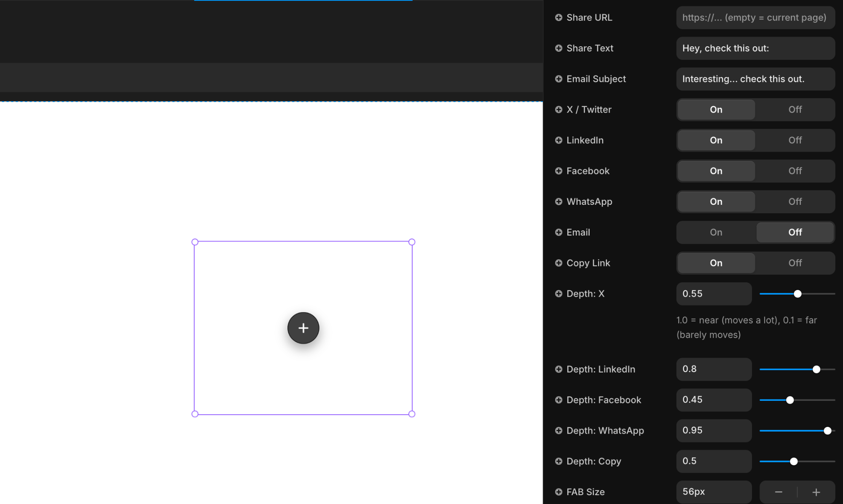Enable Email sharing

[715, 232]
